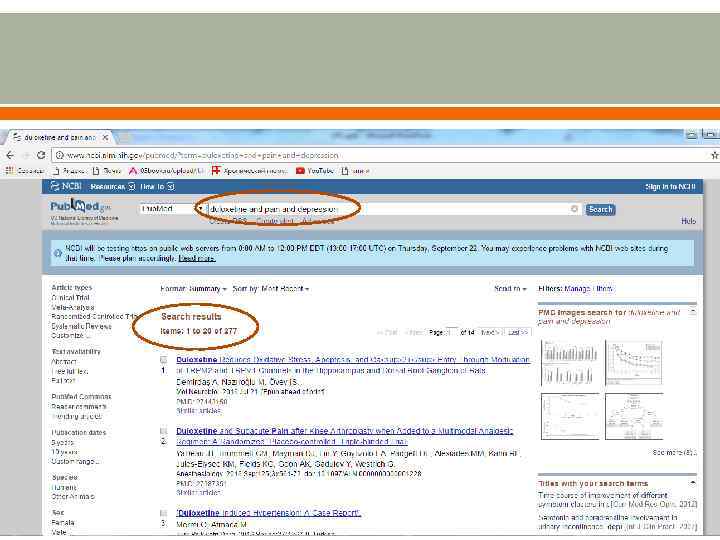Select checkbox for result 1

tap(163, 360)
